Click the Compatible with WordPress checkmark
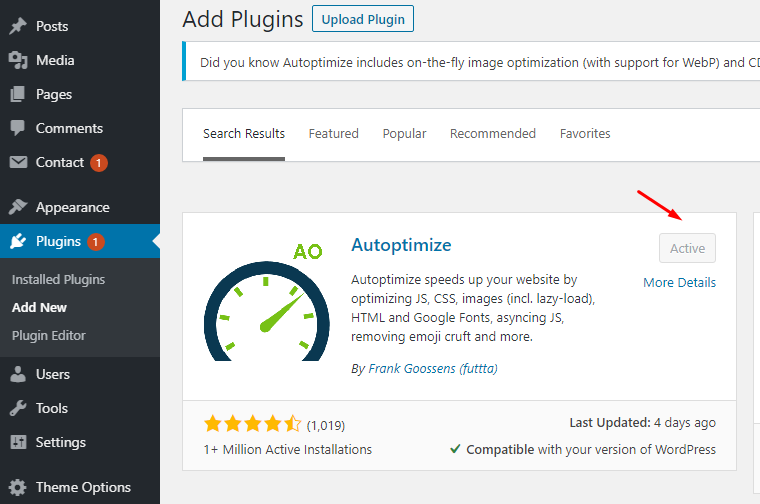The height and width of the screenshot is (504, 760). coord(455,449)
